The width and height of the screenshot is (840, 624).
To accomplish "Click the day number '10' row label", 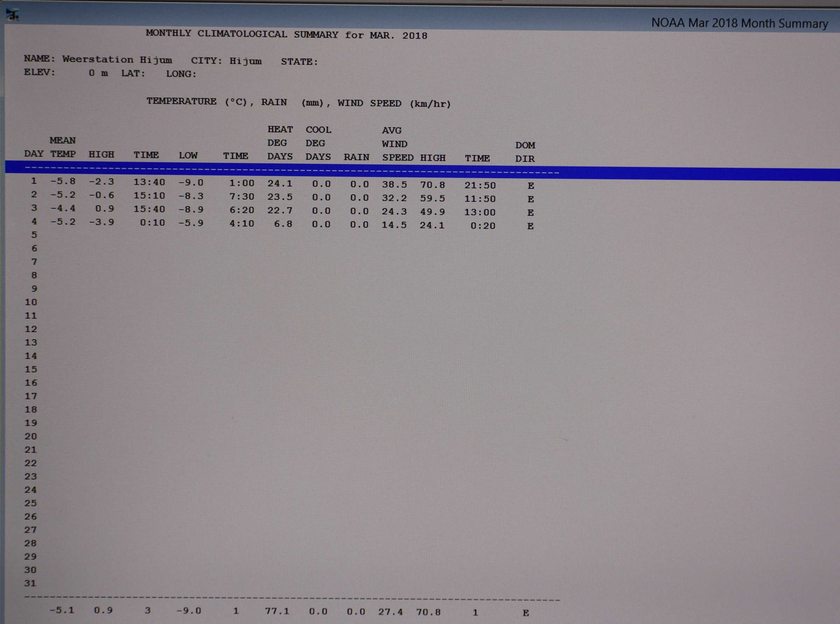I will (31, 302).
